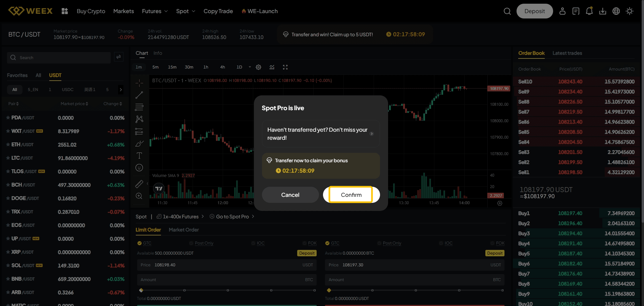This screenshot has width=644, height=306.
Task: Switch to the Market Order tab
Action: [184, 230]
